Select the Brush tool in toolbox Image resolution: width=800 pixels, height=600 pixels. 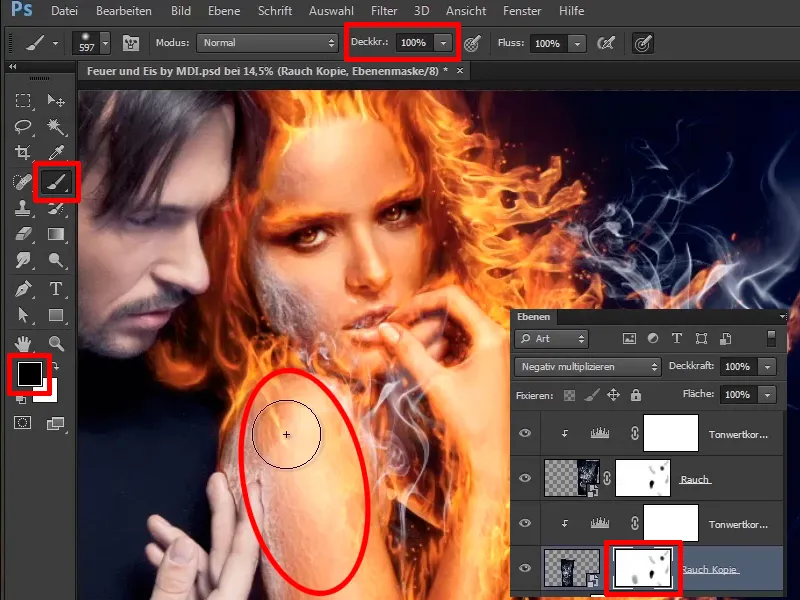pyautogui.click(x=56, y=182)
